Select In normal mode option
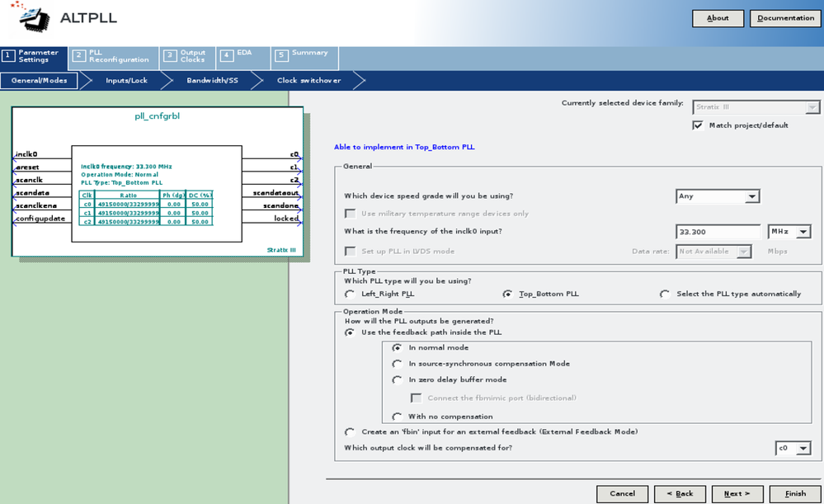824x504 pixels. (398, 347)
